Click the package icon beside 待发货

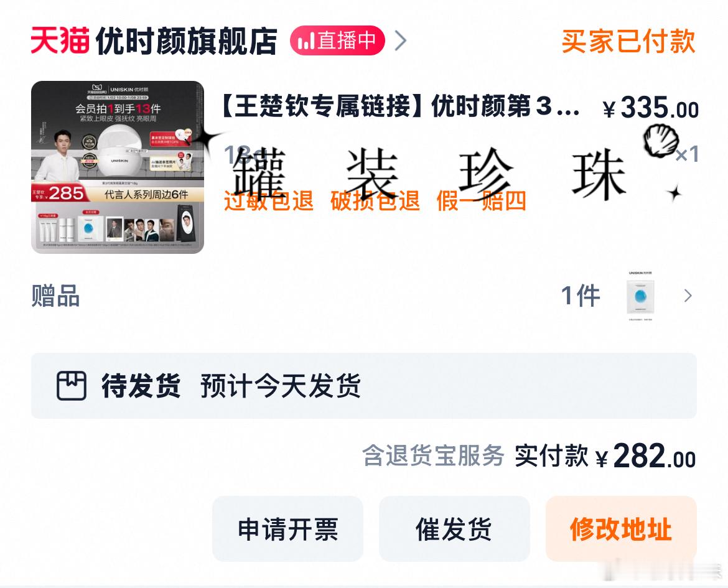(x=72, y=386)
